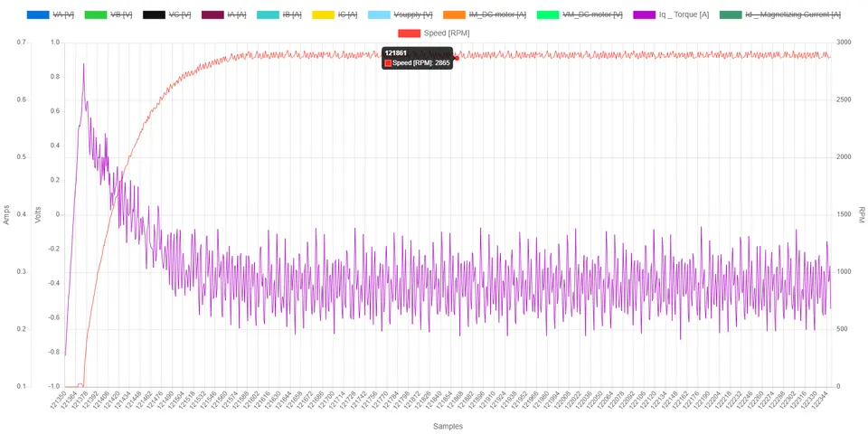Click the 1500 tick on RPM axis
The image size is (868, 434).
[844, 214]
